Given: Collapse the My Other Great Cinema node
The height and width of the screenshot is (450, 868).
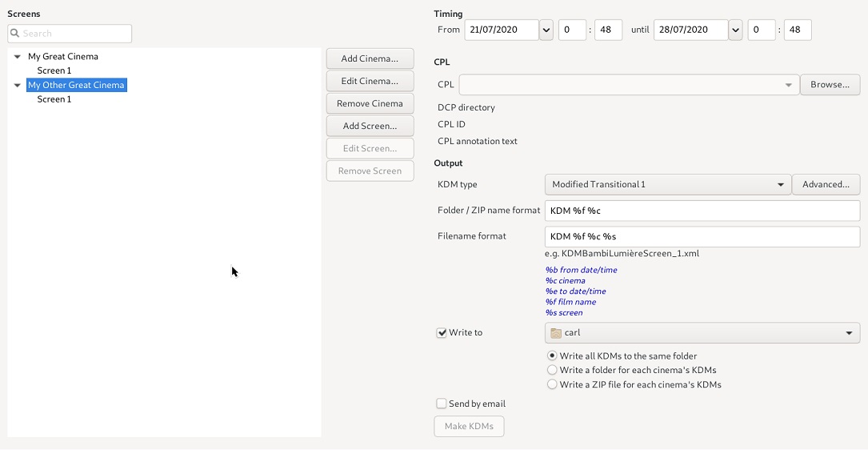Looking at the screenshot, I should [x=17, y=86].
